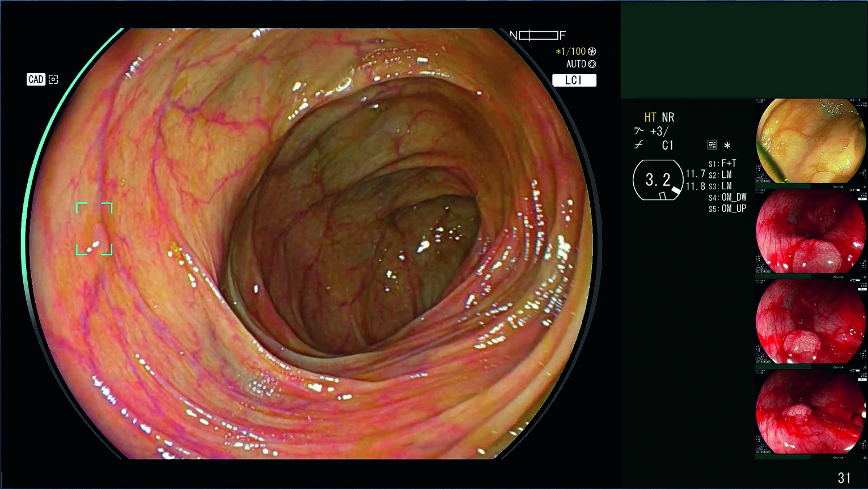Select the S5: OM_UP switch entry

coord(727,209)
